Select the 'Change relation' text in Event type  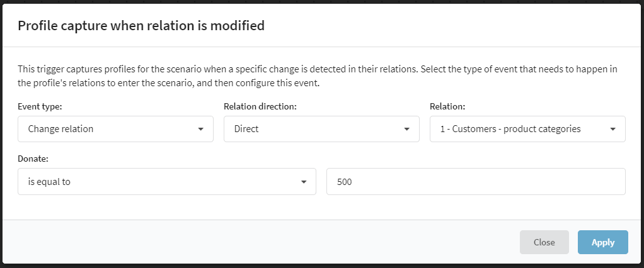(60, 129)
